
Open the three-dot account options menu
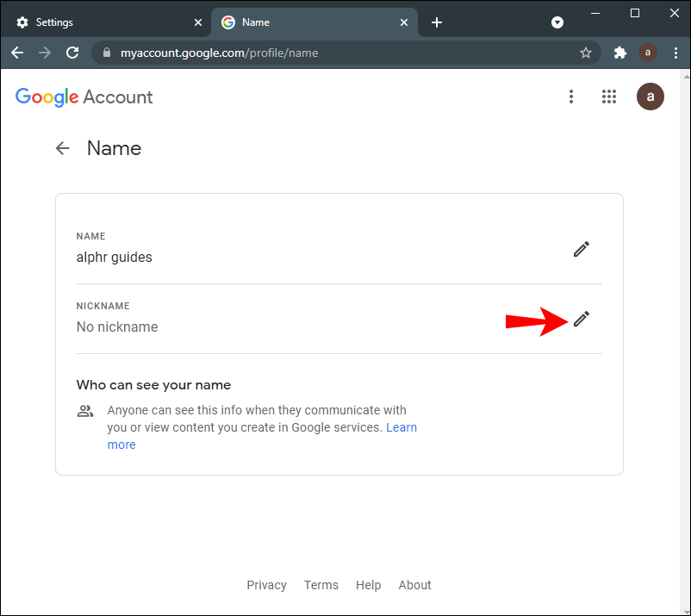(570, 96)
